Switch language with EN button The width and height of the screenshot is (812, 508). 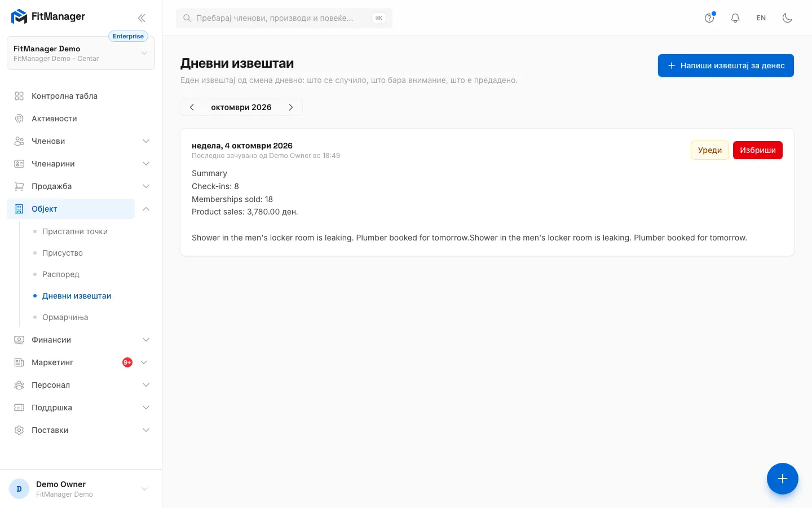[x=761, y=18]
